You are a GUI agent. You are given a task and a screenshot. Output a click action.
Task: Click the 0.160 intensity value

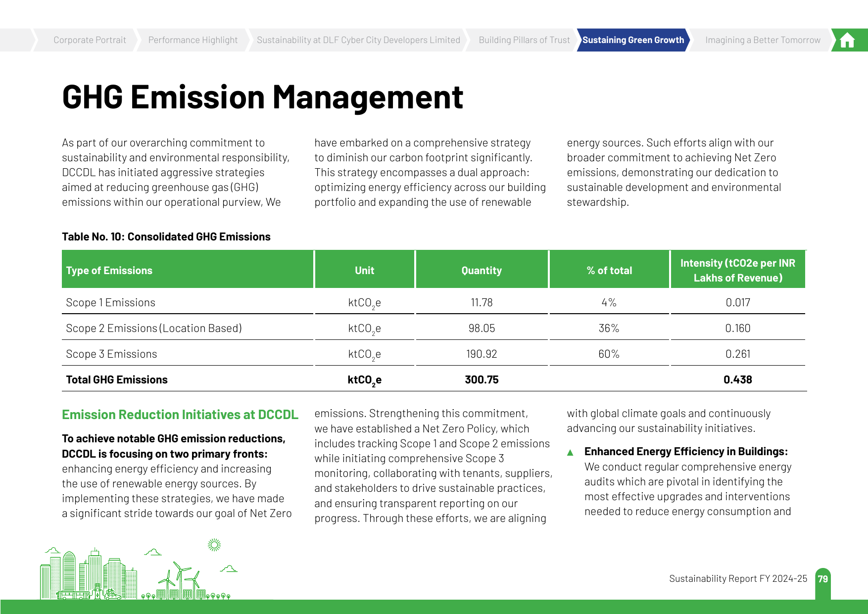coord(738,328)
